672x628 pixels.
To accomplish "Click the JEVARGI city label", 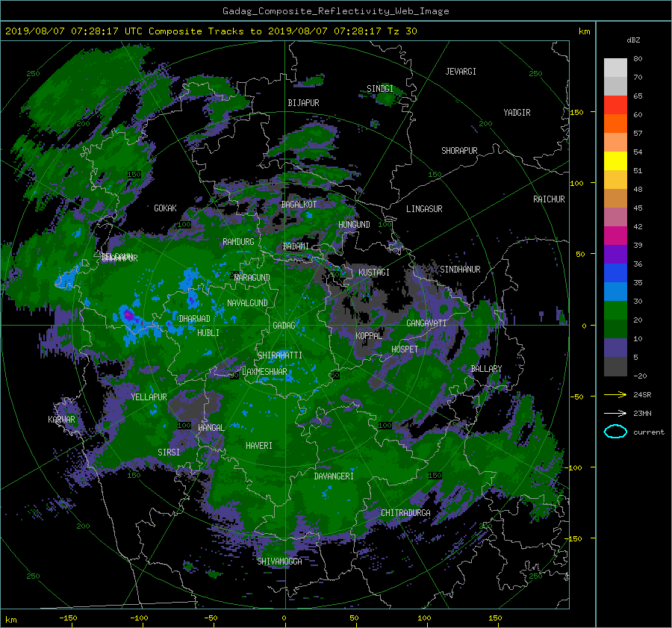I will click(x=461, y=72).
